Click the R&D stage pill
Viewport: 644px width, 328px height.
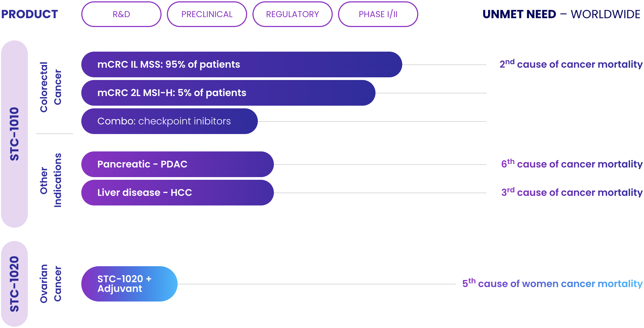[x=121, y=14]
